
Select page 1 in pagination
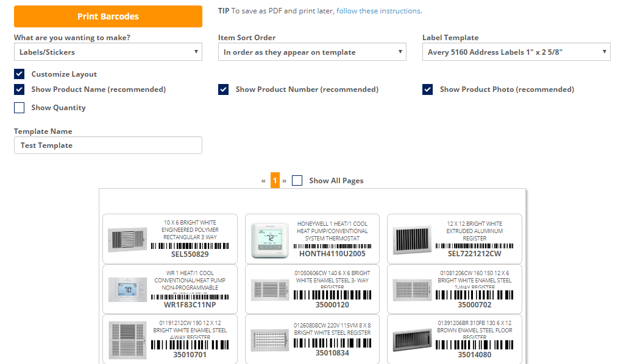275,181
